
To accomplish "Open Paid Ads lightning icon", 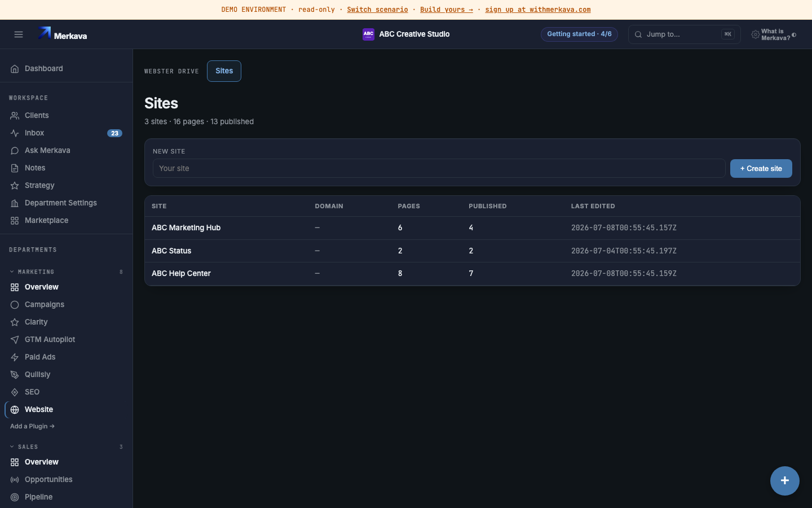I will point(15,357).
